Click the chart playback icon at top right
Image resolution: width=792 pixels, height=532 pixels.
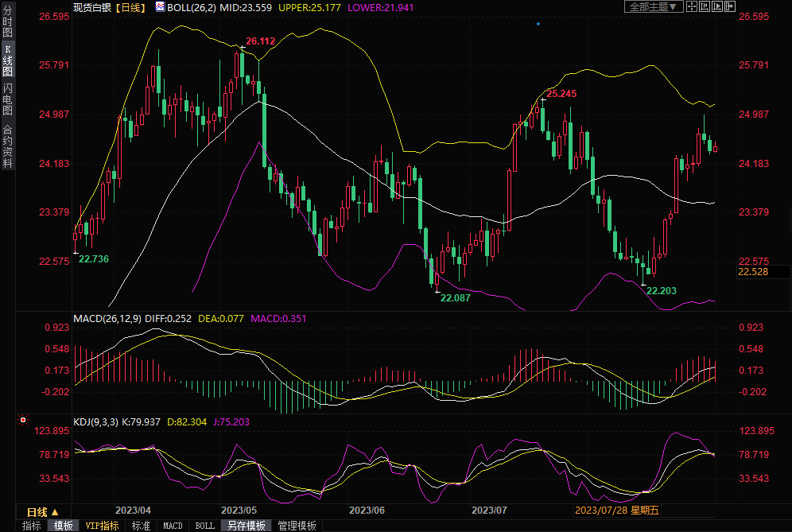click(719, 6)
